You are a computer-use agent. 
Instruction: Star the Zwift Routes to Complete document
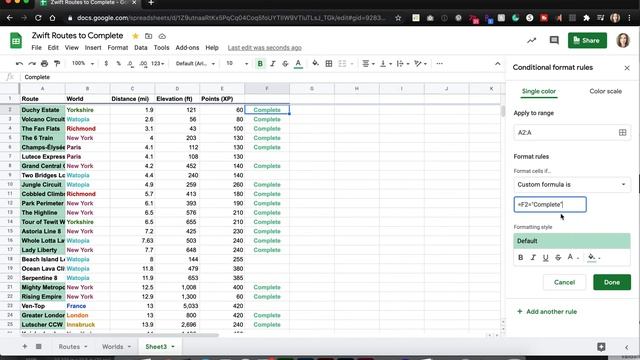(x=136, y=36)
